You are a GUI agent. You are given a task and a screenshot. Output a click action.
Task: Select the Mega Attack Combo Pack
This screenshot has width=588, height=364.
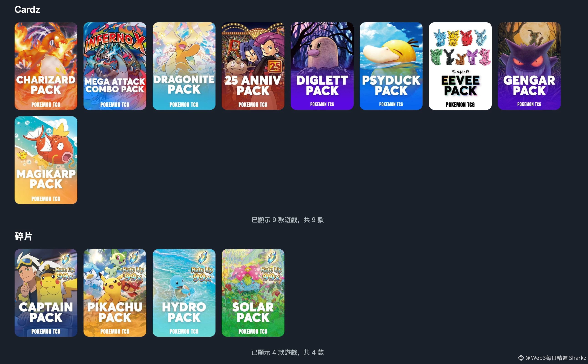[x=115, y=66]
